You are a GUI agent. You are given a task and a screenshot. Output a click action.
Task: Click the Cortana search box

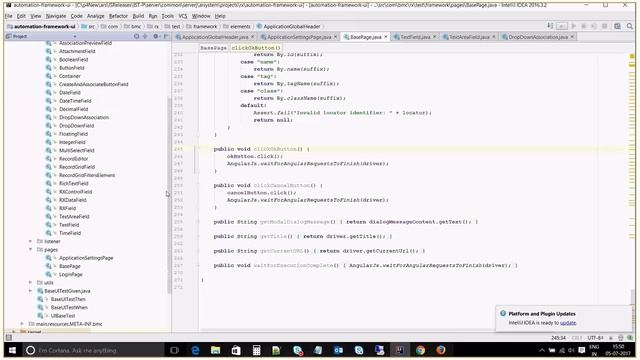[x=93, y=350]
